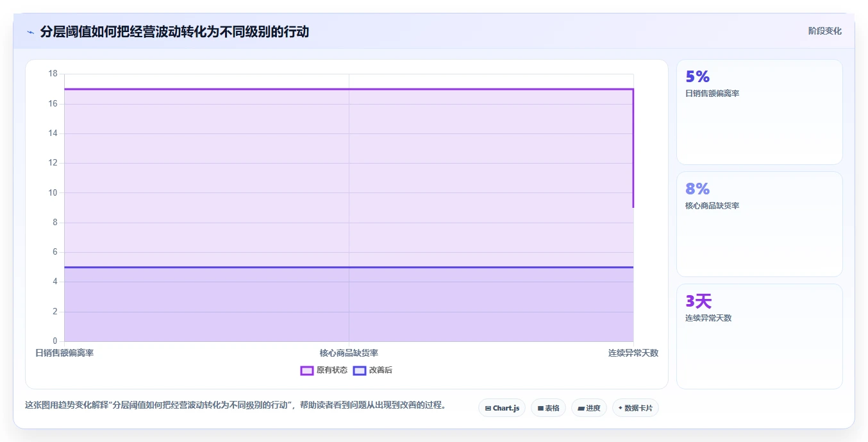Click the 数据卡片 tag
868x442 pixels.
(635, 408)
